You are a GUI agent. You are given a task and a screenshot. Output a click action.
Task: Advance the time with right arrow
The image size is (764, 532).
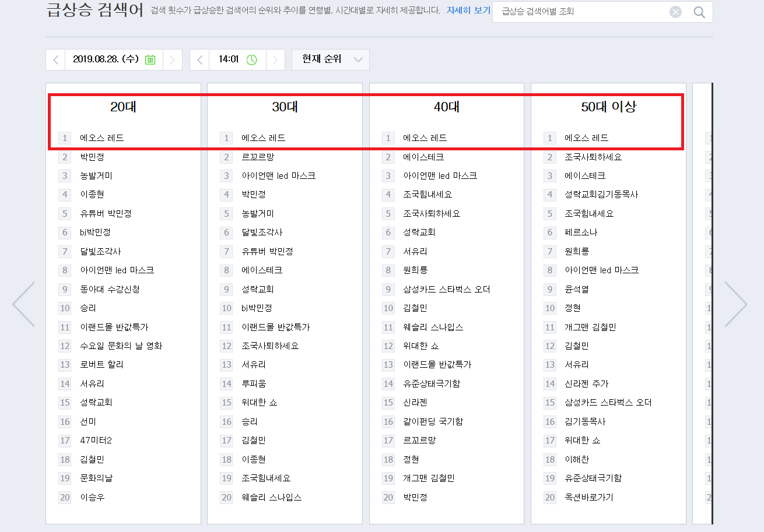pos(275,59)
